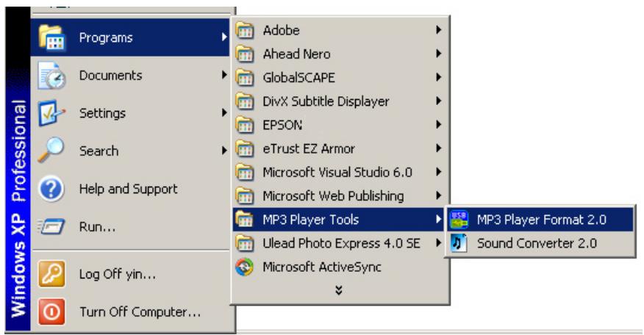644x335 pixels.
Task: Click the Programs folder icon
Action: click(51, 37)
